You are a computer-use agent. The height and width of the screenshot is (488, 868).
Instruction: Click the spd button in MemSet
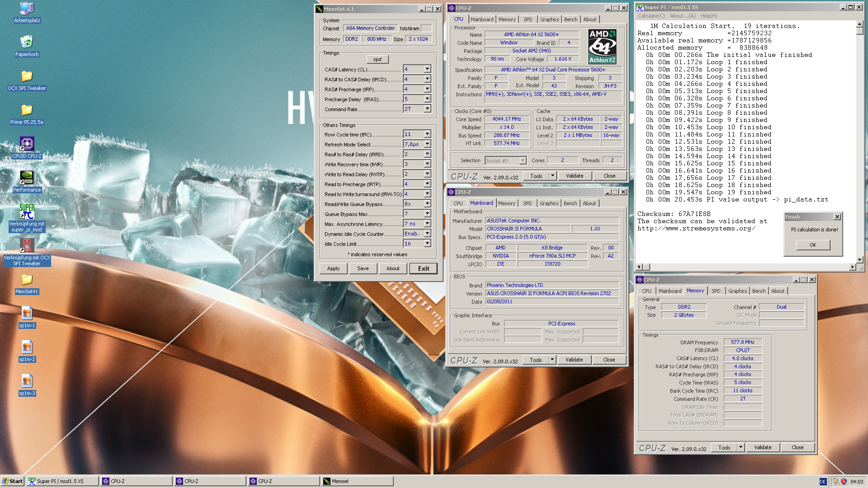pos(377,59)
